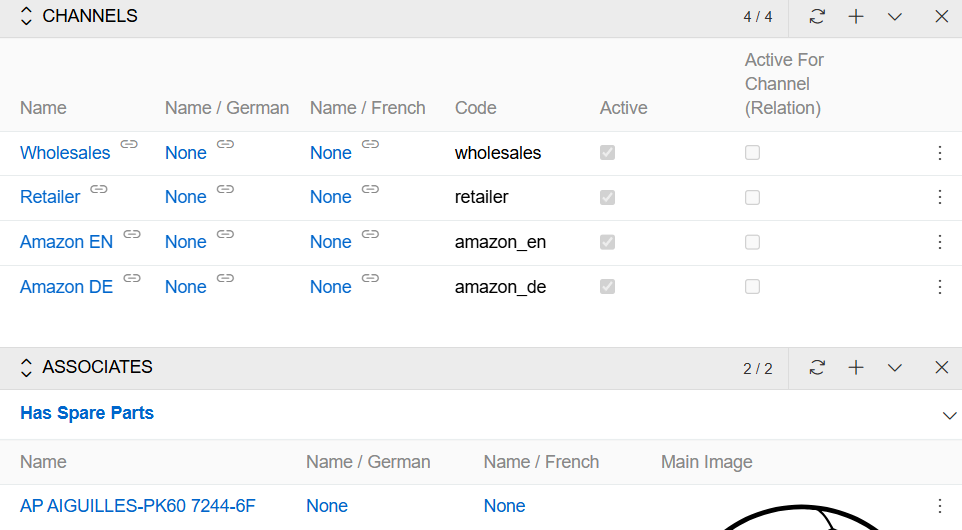Image resolution: width=962 pixels, height=530 pixels.
Task: Click the retailer code cell
Action: 481,197
